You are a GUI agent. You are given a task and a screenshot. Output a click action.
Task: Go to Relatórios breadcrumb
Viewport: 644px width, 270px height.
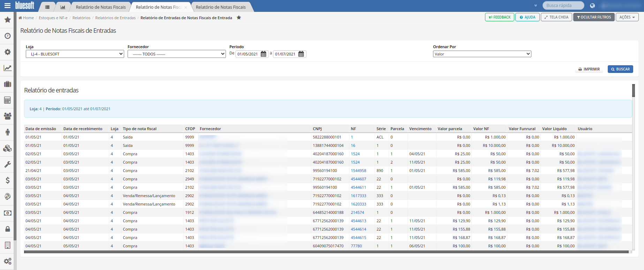click(x=81, y=18)
